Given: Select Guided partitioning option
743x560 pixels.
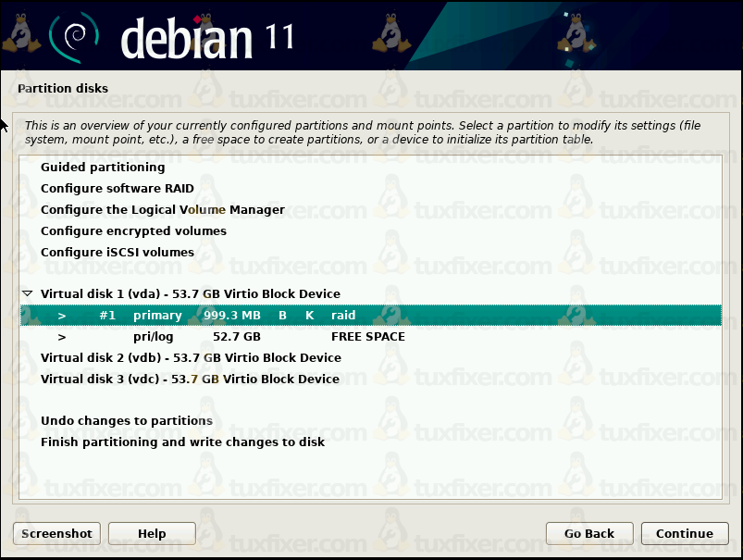Looking at the screenshot, I should pos(103,168).
